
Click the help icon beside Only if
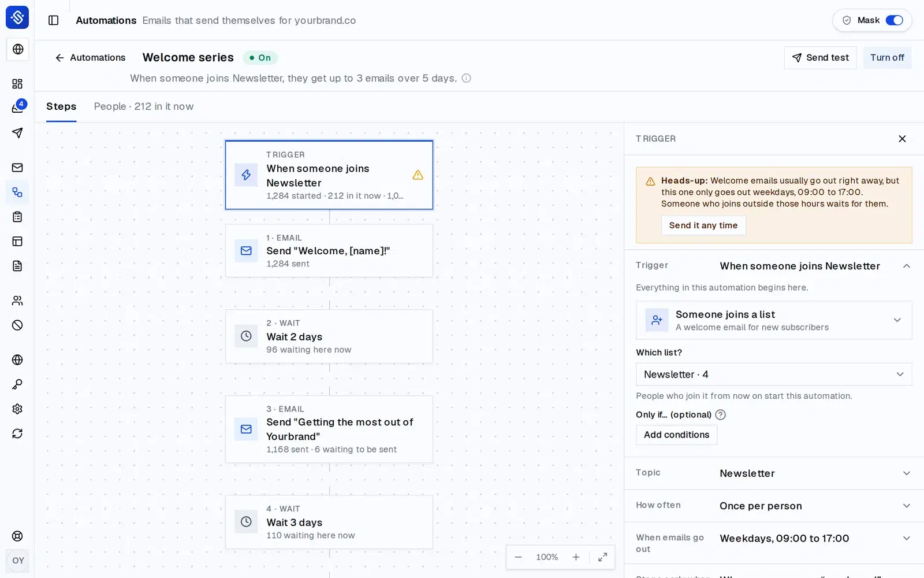720,414
